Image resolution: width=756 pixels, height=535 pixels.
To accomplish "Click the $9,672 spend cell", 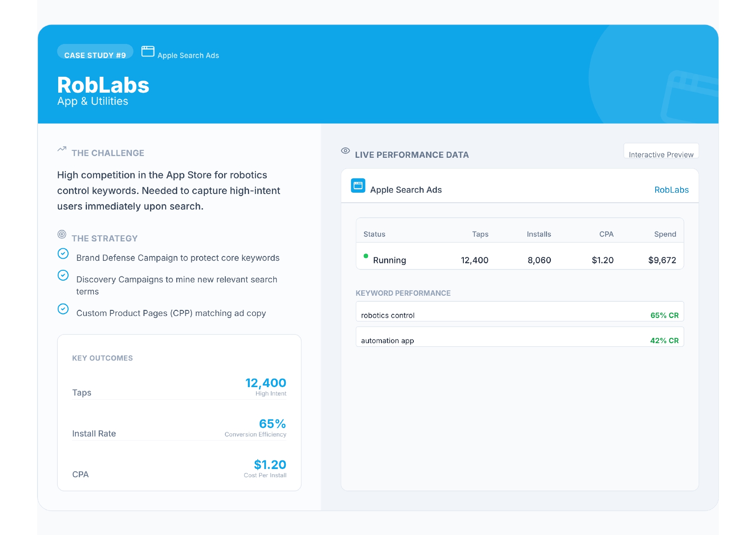I will coord(662,260).
